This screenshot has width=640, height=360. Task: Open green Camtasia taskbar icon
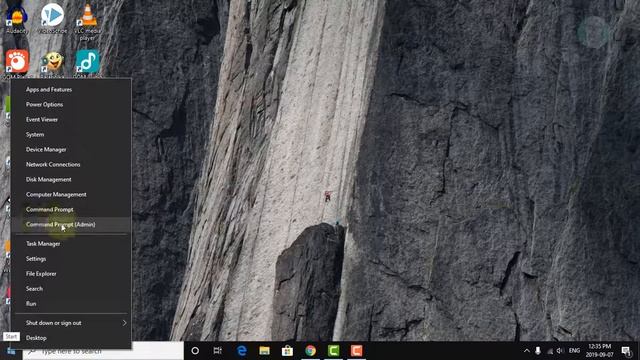(x=333, y=351)
